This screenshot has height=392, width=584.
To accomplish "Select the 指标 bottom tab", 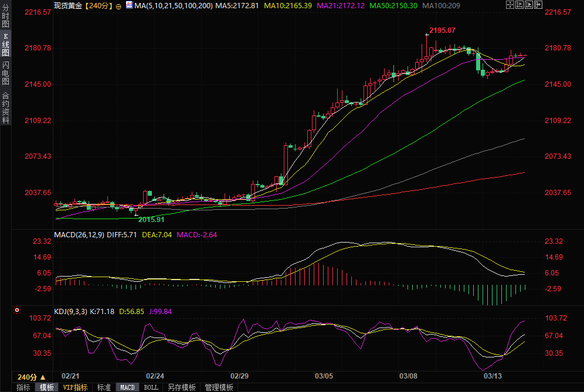I will point(23,387).
